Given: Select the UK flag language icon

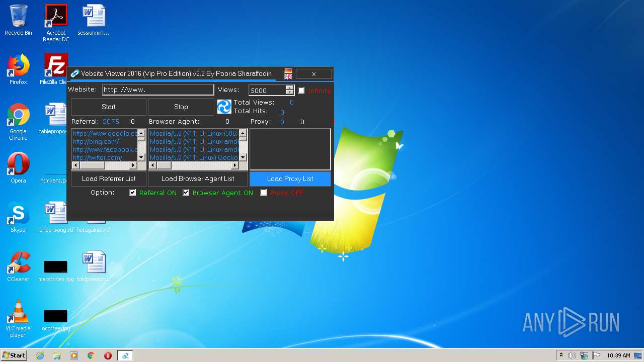Looking at the screenshot, I should (x=288, y=76).
